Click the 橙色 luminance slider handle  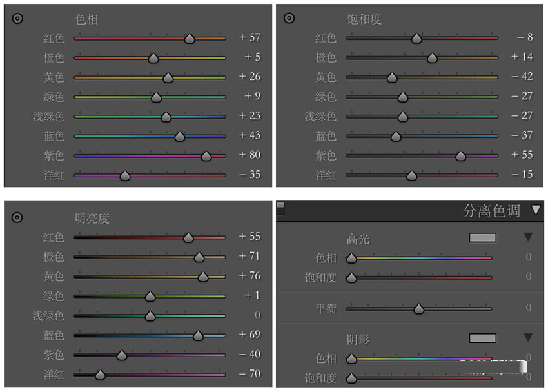[x=199, y=257]
